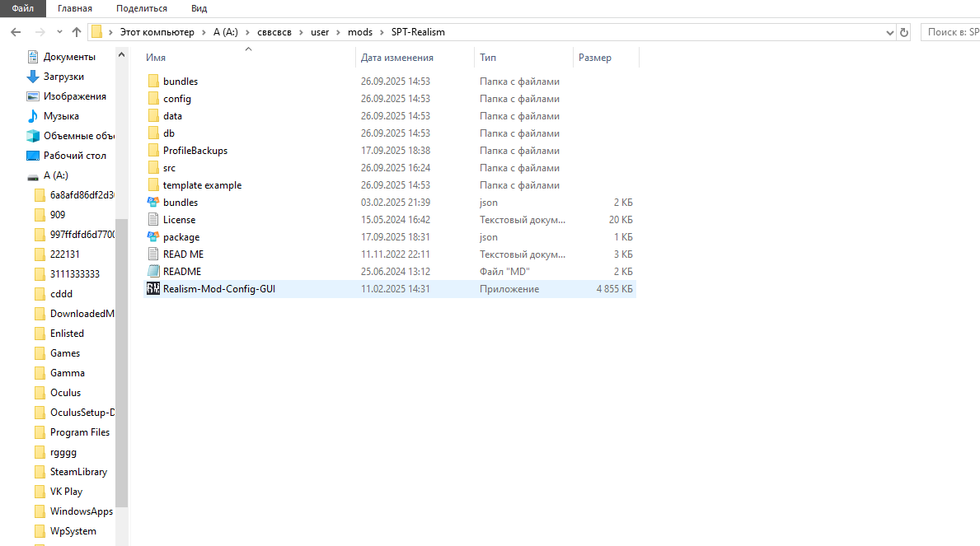Open the Games folder in sidebar

coord(65,353)
